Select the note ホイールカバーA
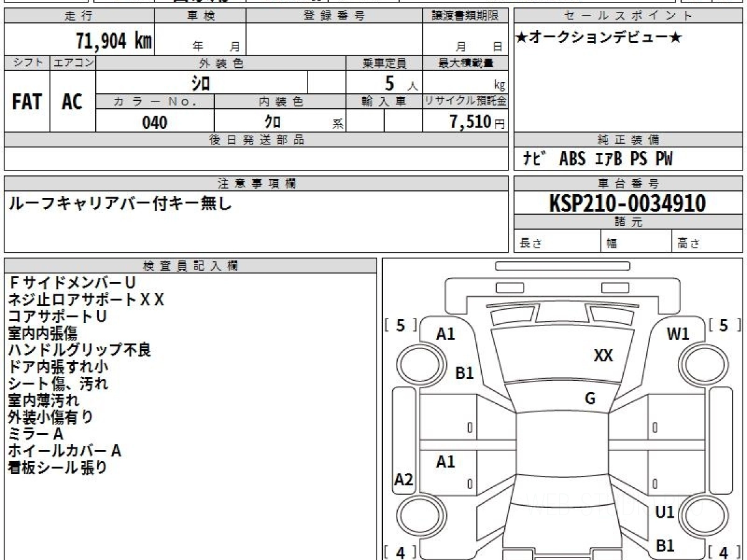Screen dimensions: 747x560 [x=64, y=451]
